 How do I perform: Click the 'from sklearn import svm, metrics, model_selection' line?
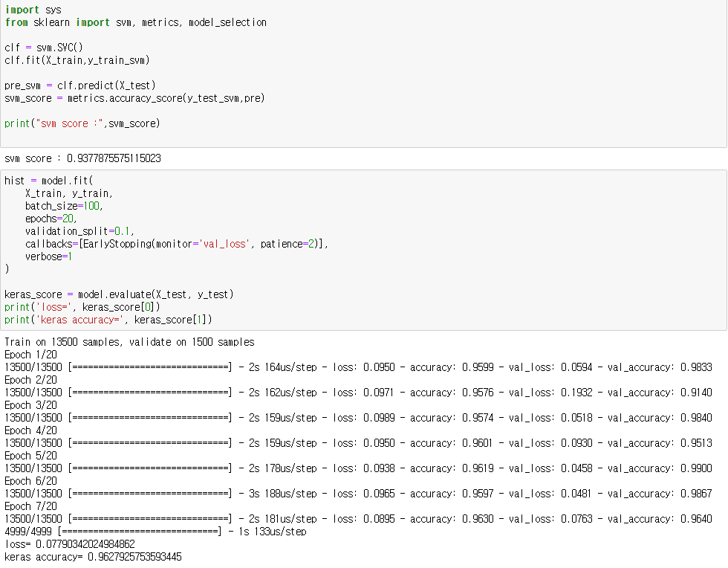135,22
